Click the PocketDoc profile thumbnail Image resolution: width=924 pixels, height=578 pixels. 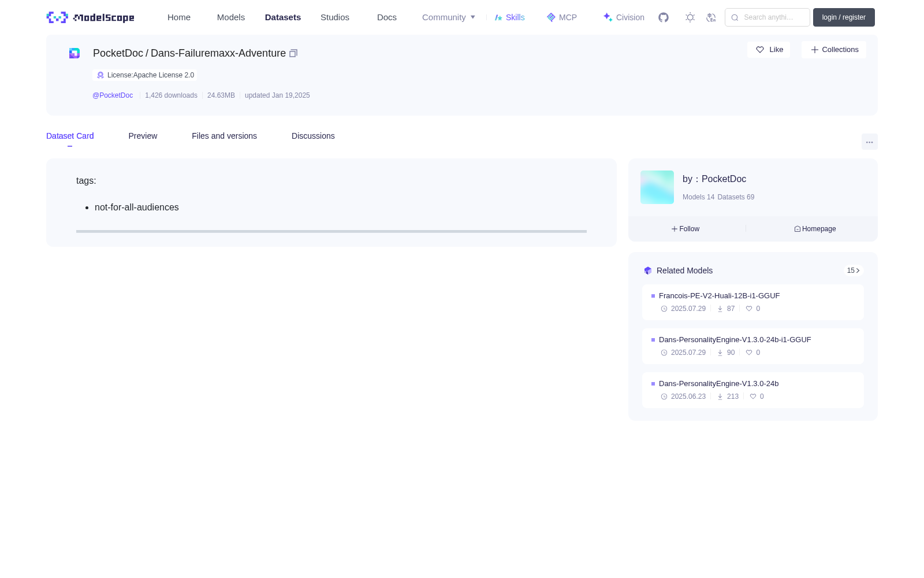[657, 187]
